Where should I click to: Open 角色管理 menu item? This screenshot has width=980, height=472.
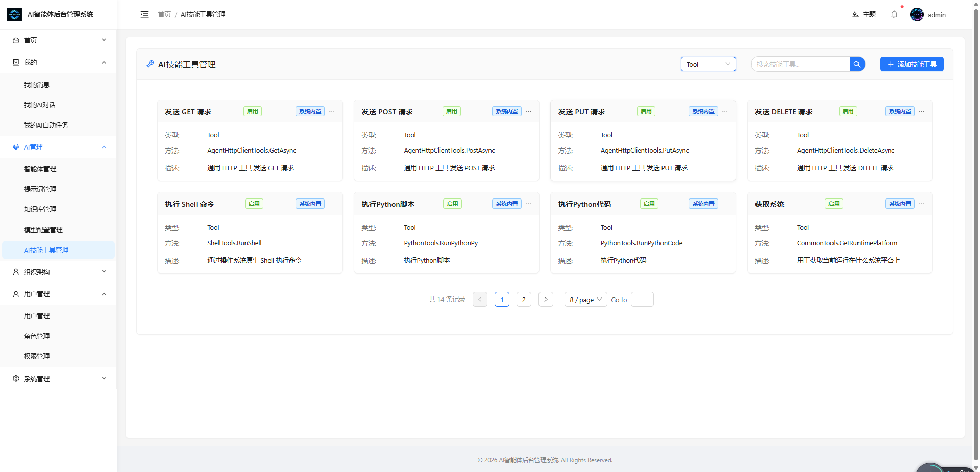point(58,336)
